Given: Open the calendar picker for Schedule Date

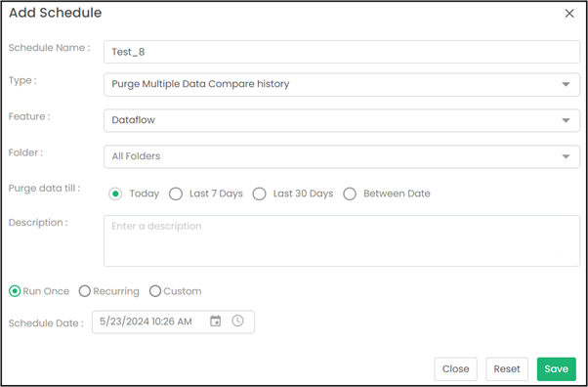Looking at the screenshot, I should [215, 321].
